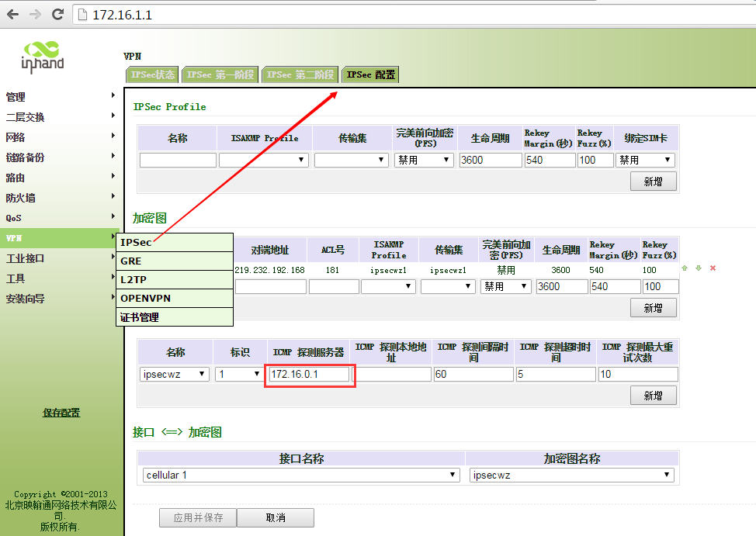Switch to the IPSec状态 tab
This screenshot has width=756, height=536.
(x=152, y=74)
